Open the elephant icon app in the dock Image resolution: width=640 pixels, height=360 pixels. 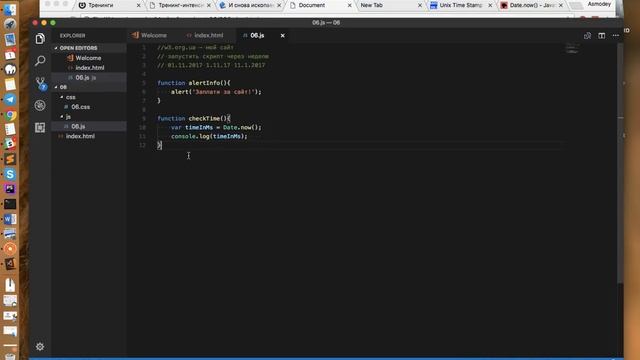click(x=10, y=69)
